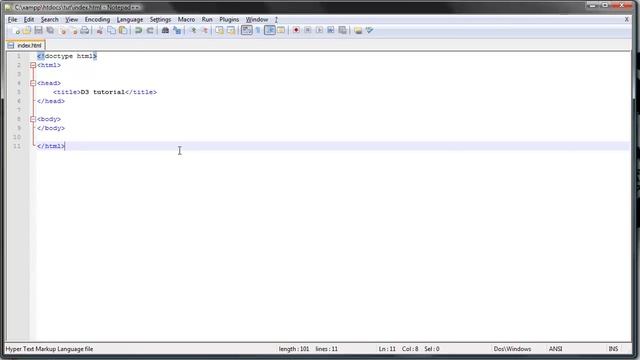Click the 'D3 tutorial' title text
The height and width of the screenshot is (360, 640).
click(x=102, y=92)
